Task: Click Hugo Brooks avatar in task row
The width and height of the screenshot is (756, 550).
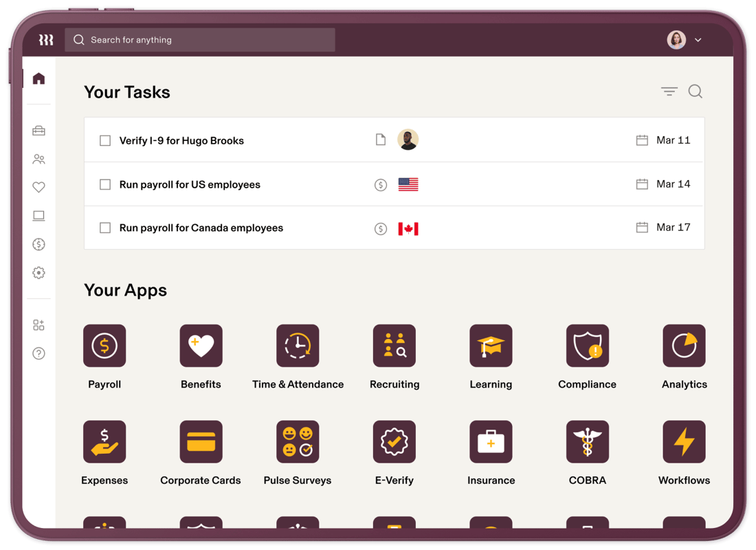Action: [x=408, y=140]
